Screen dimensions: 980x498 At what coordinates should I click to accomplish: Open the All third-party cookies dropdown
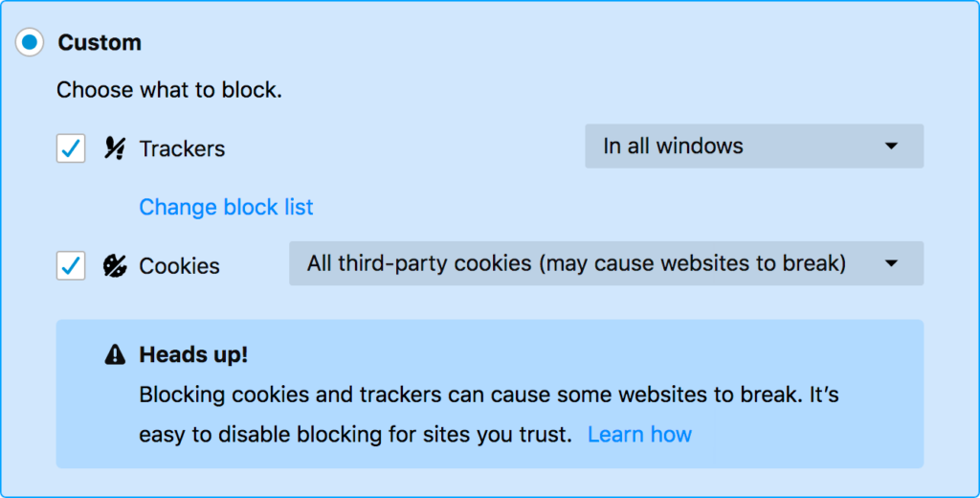pos(606,263)
